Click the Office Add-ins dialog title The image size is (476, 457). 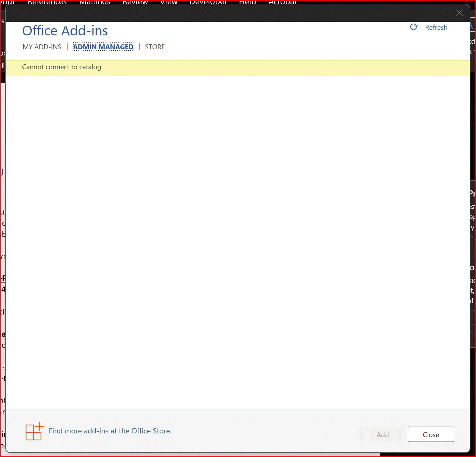coord(65,30)
